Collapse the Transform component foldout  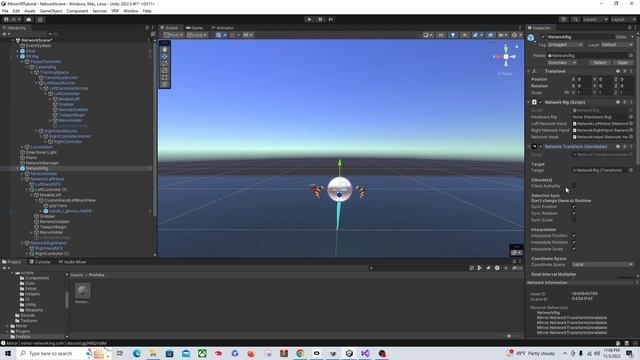[529, 71]
